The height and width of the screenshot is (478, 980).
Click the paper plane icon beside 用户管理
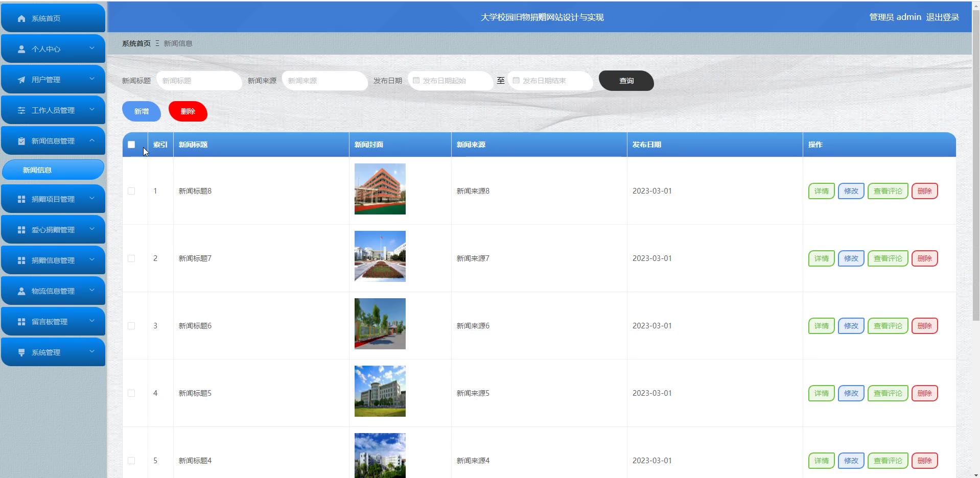21,80
